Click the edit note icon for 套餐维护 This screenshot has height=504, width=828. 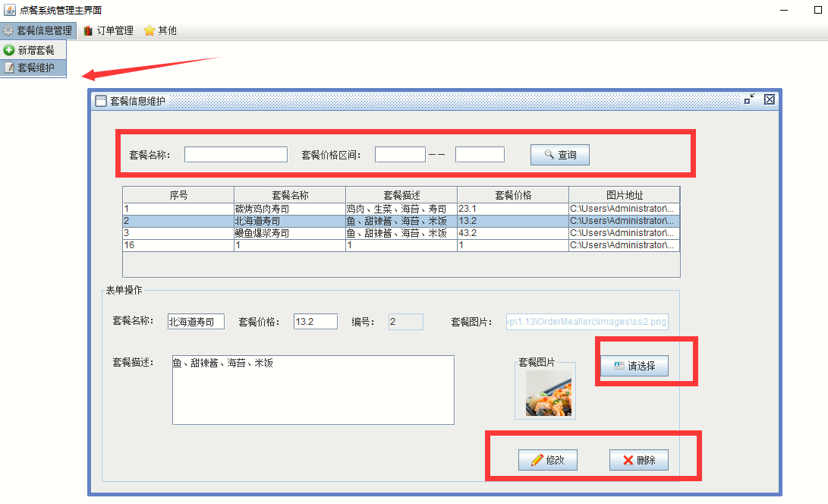point(9,68)
